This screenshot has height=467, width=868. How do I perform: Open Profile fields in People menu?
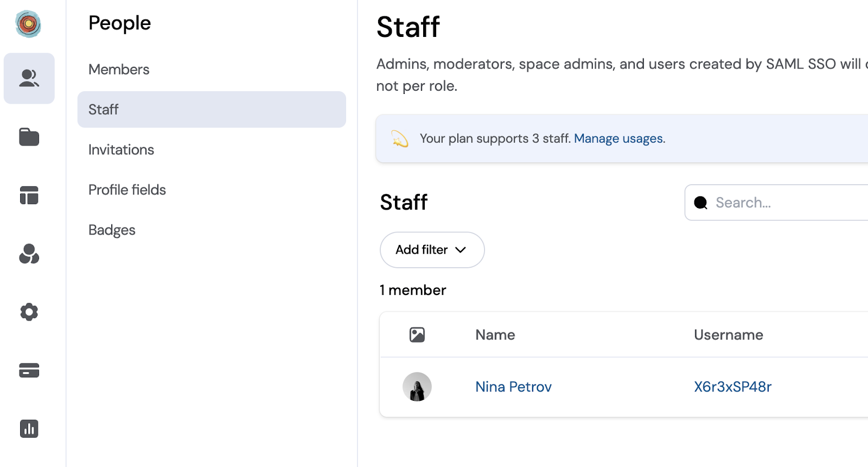tap(127, 190)
